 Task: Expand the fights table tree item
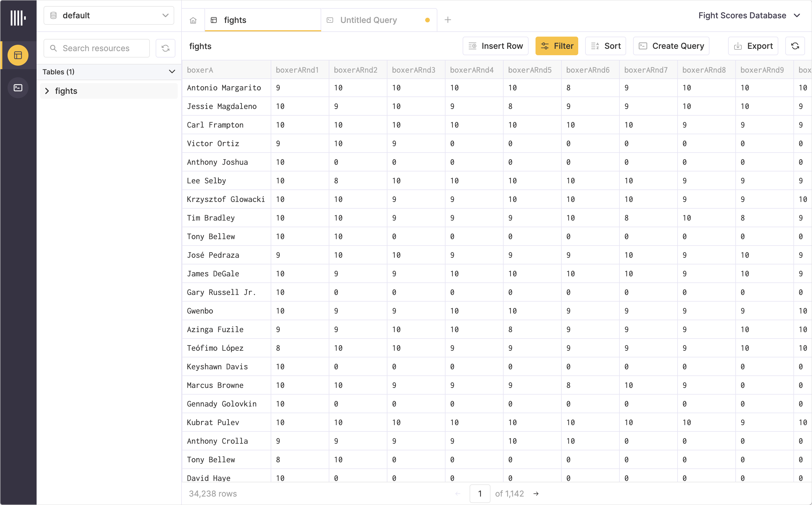point(47,91)
